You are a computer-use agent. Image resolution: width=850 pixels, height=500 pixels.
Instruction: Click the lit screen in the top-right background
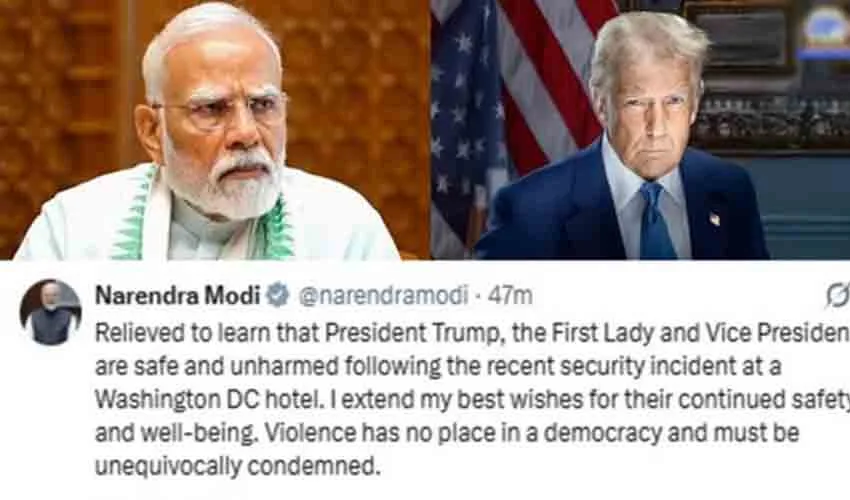(x=824, y=30)
